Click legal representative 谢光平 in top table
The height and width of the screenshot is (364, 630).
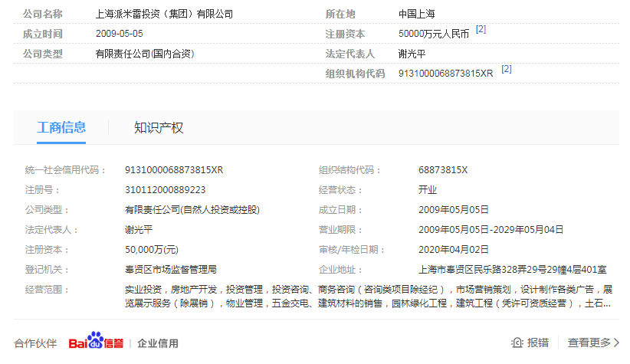(412, 54)
